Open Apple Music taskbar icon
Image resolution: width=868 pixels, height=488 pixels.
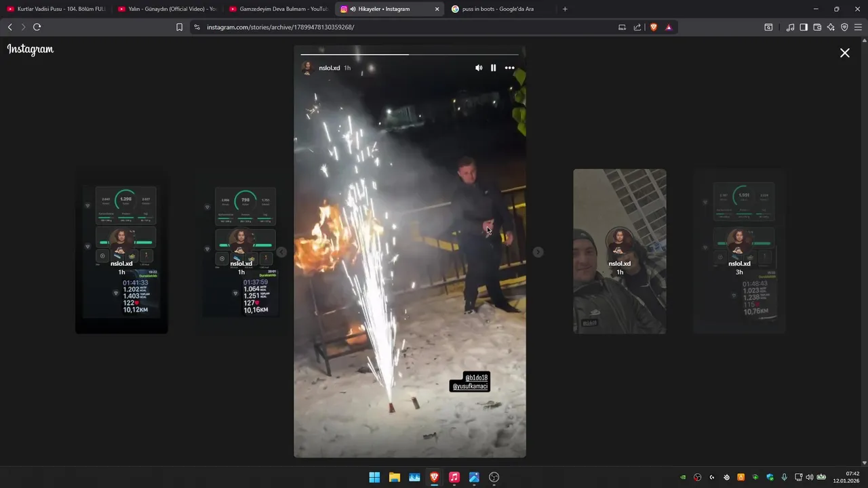point(454,477)
